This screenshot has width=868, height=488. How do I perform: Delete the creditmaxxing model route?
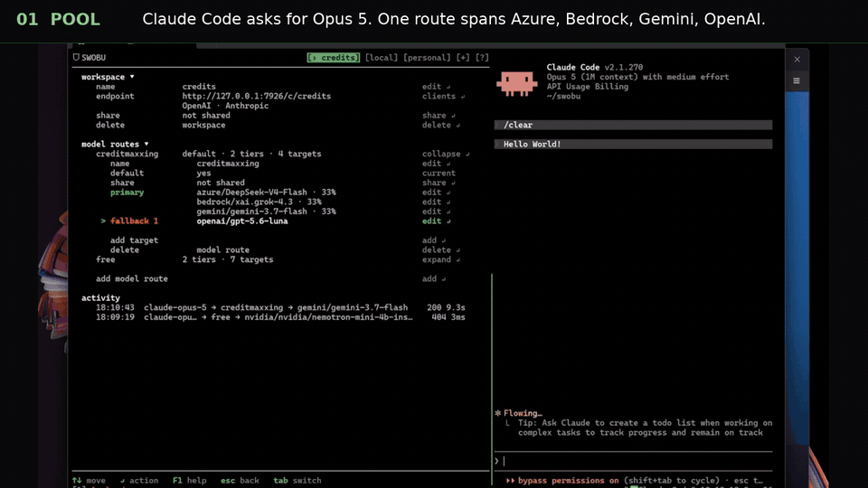[x=441, y=250]
